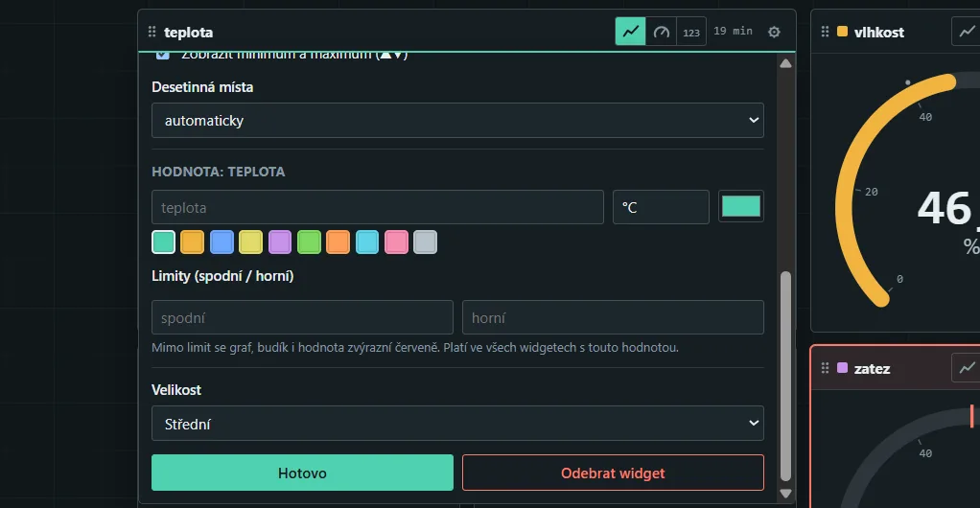
Task: Open teplota widget settings gear
Action: click(774, 32)
